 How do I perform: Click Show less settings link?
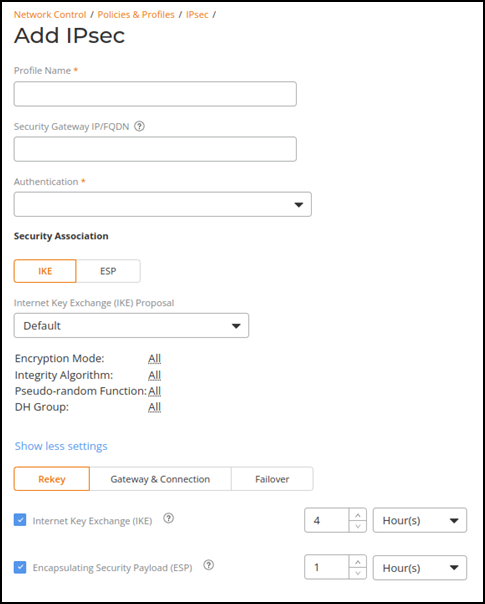(x=61, y=446)
